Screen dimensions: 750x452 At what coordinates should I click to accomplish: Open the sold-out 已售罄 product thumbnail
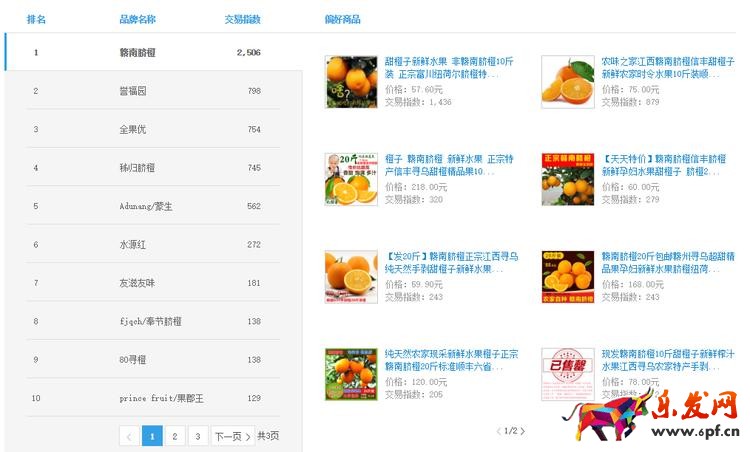pos(568,374)
